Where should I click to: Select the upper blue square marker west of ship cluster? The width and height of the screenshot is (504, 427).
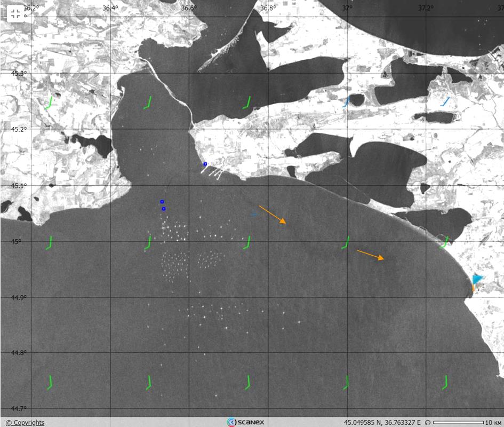coord(162,201)
